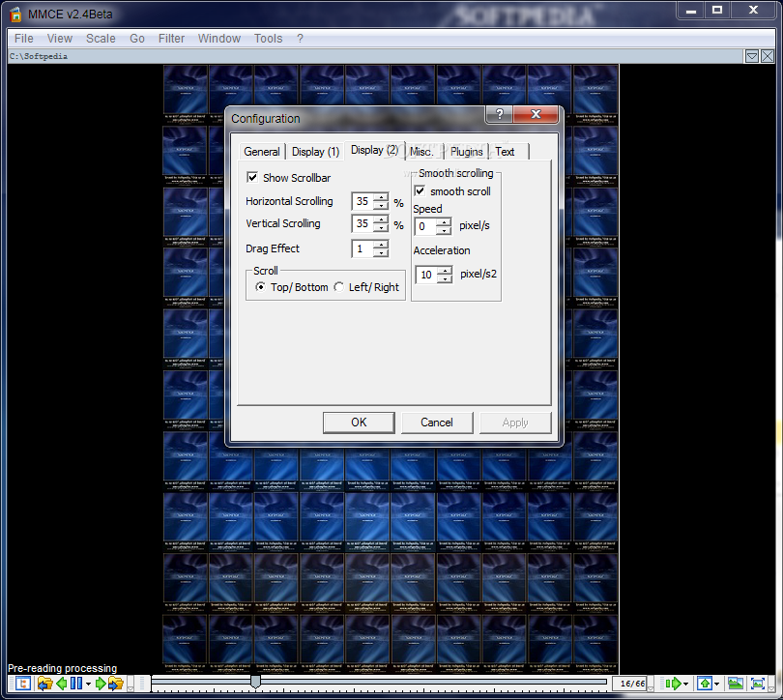Select the Left/Right scroll radio button
Image resolution: width=783 pixels, height=700 pixels.
point(339,287)
